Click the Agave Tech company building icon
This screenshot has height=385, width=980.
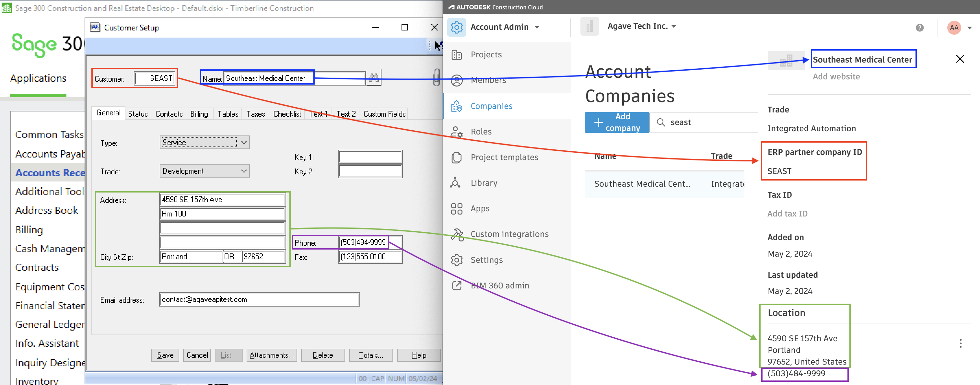click(x=589, y=27)
